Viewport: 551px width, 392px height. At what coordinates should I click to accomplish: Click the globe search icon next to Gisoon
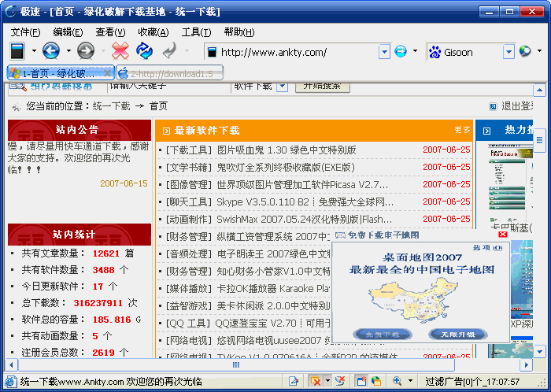(x=526, y=52)
